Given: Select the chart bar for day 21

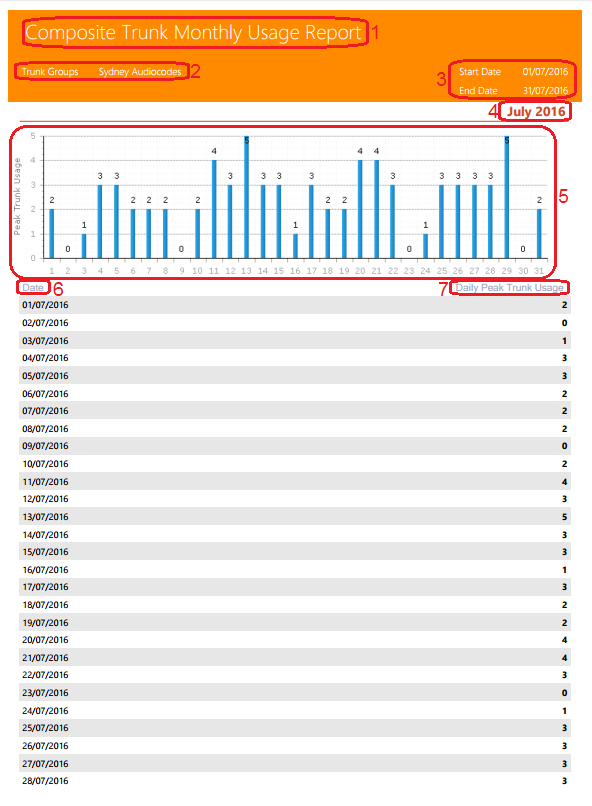Looking at the screenshot, I should pos(377,209).
